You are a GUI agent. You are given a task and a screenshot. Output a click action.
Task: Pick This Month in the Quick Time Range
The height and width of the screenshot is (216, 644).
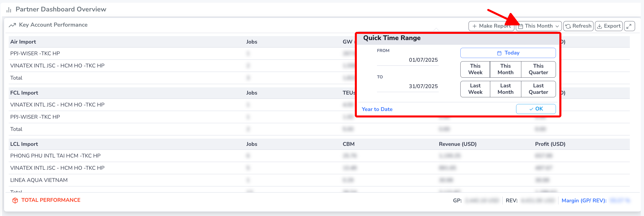(505, 69)
